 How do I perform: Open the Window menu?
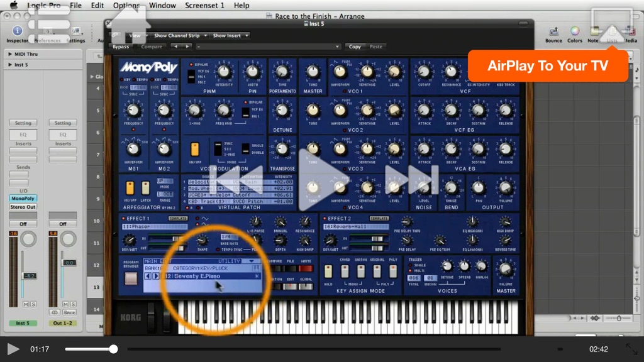(162, 5)
